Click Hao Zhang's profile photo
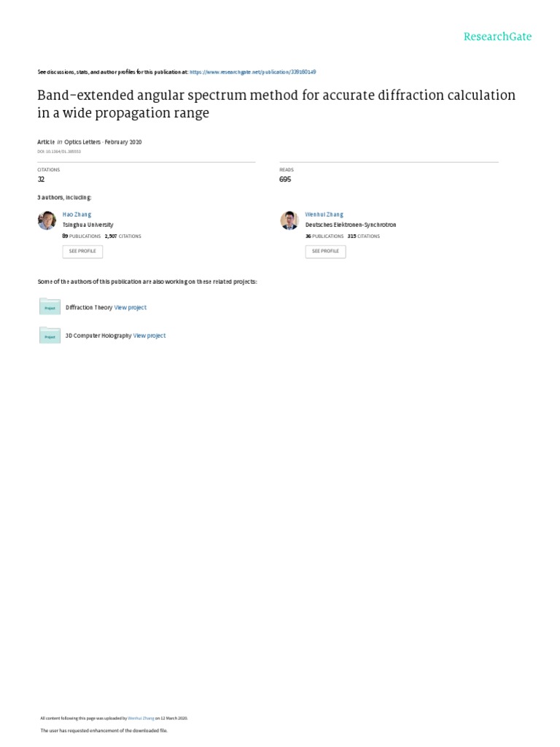The width and height of the screenshot is (560, 747). click(x=47, y=220)
